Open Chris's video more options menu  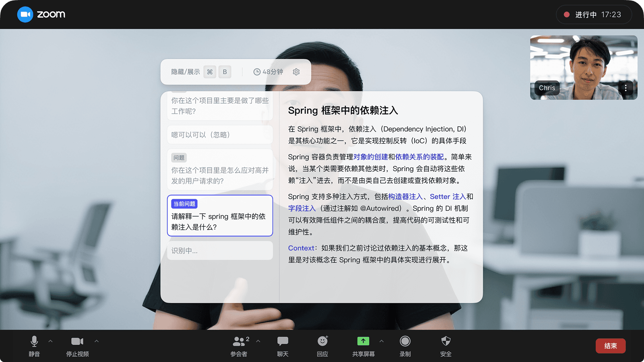(x=626, y=88)
